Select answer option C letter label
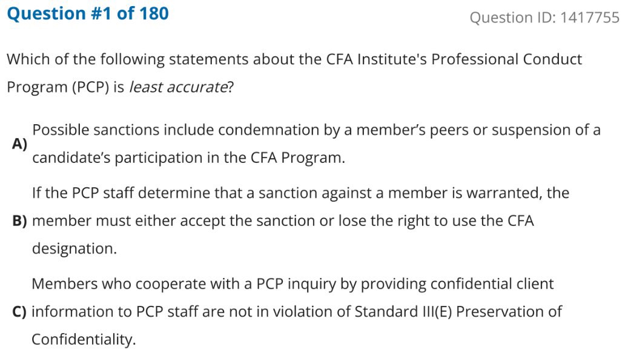 click(20, 312)
